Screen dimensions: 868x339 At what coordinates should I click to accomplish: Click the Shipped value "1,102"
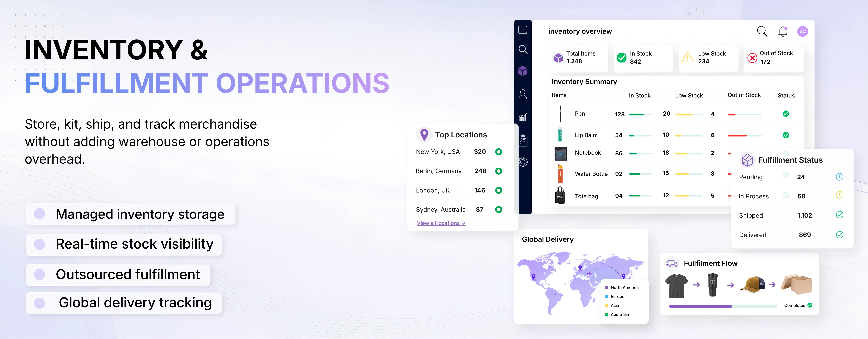805,215
